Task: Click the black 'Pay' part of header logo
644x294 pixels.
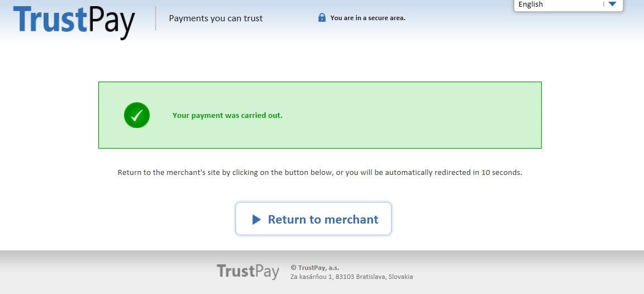Action: coord(112,23)
